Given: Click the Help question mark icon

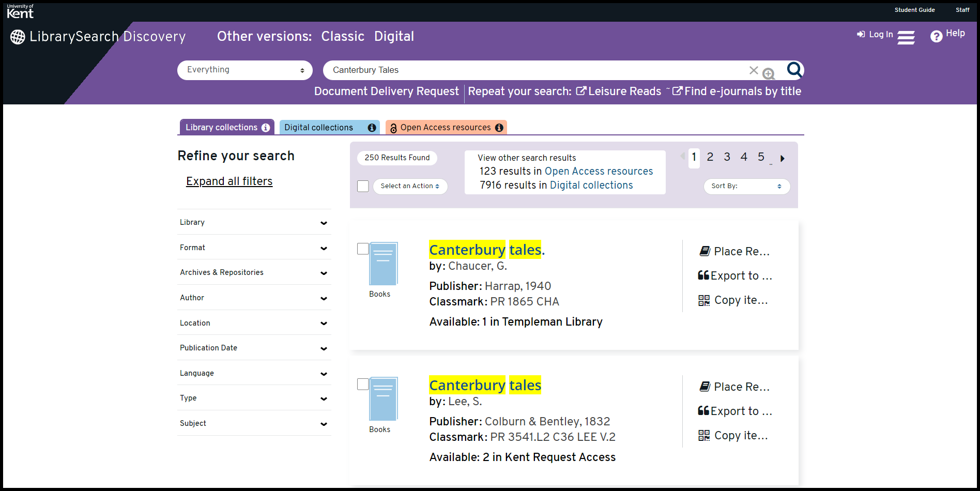Looking at the screenshot, I should click(936, 36).
